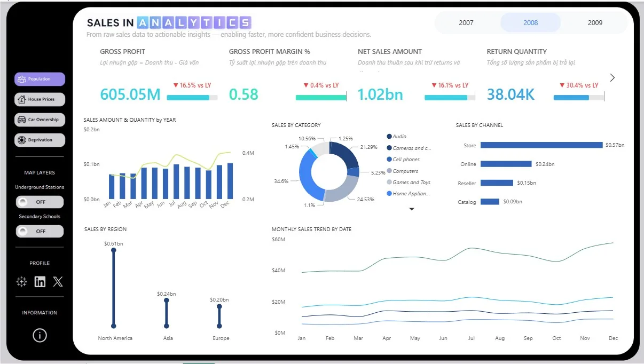
Task: Open the X (Twitter) profile icon
Action: point(58,282)
